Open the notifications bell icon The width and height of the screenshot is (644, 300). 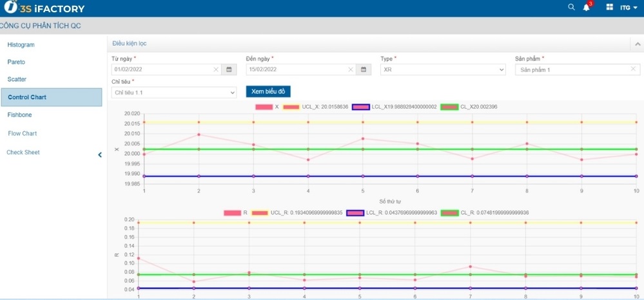pos(586,8)
